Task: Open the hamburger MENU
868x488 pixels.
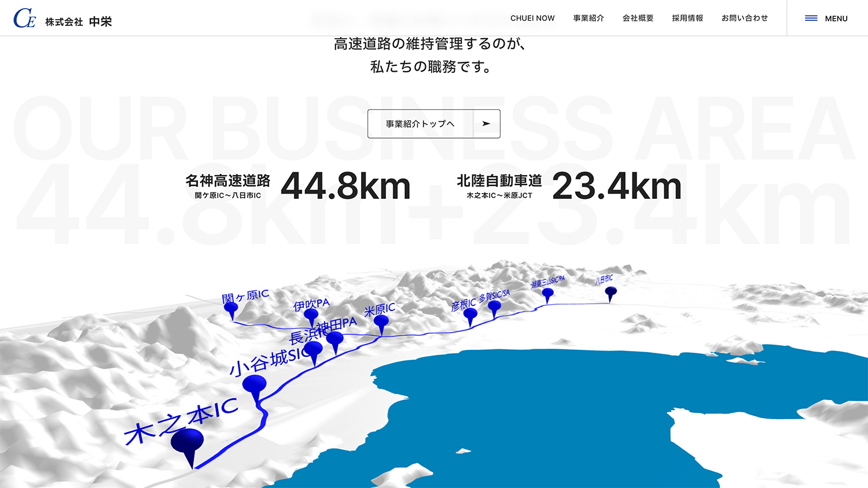Action: point(826,19)
